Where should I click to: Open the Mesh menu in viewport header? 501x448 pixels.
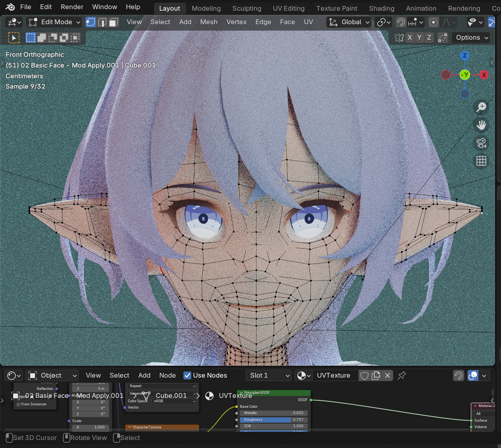(x=209, y=22)
